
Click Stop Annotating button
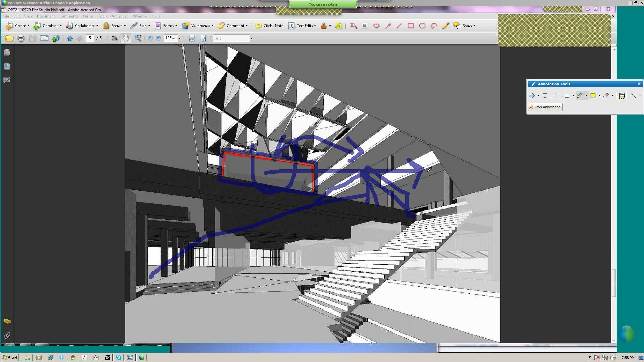(545, 107)
